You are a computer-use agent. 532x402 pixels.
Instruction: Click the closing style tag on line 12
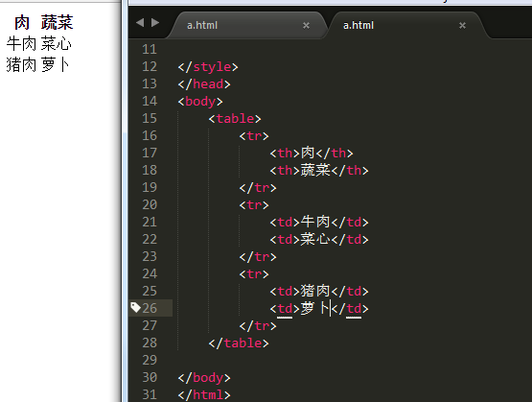[208, 67]
